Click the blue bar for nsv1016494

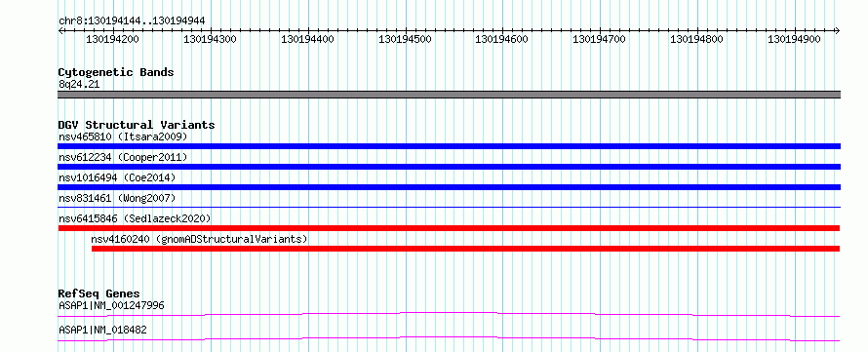(x=449, y=187)
